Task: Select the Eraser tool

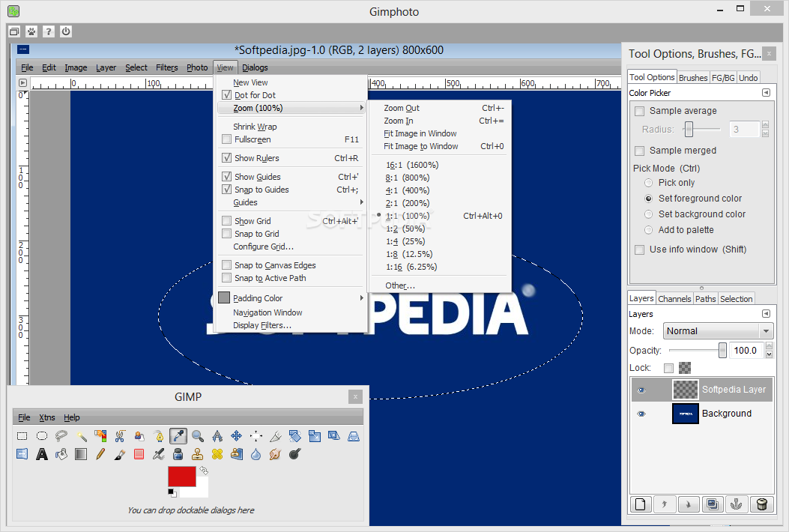Action: click(x=139, y=454)
